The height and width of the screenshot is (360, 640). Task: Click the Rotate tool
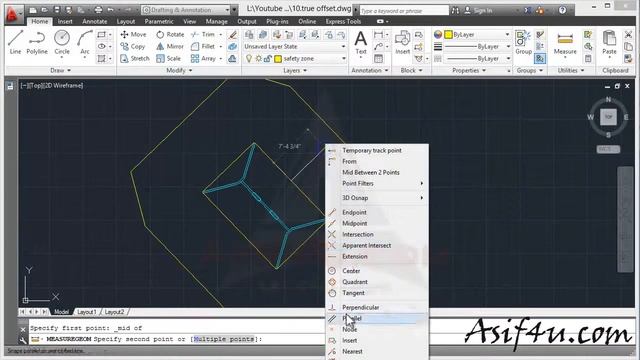[170, 35]
